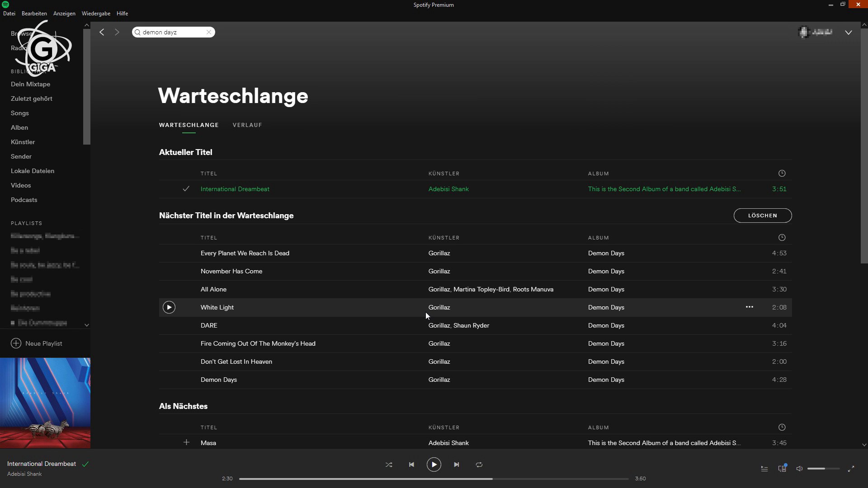Open Sender in the sidebar
The width and height of the screenshot is (868, 488).
pyautogui.click(x=21, y=156)
